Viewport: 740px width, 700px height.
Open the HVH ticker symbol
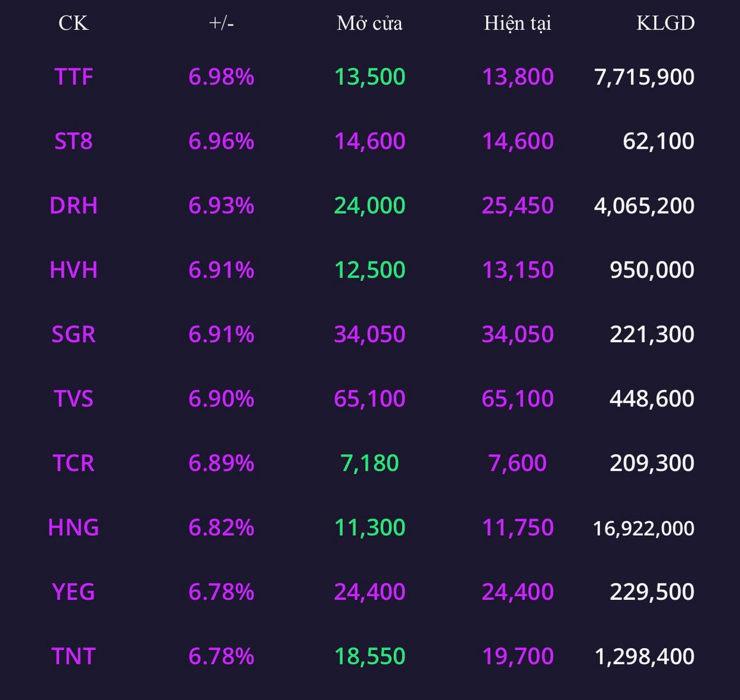(73, 270)
